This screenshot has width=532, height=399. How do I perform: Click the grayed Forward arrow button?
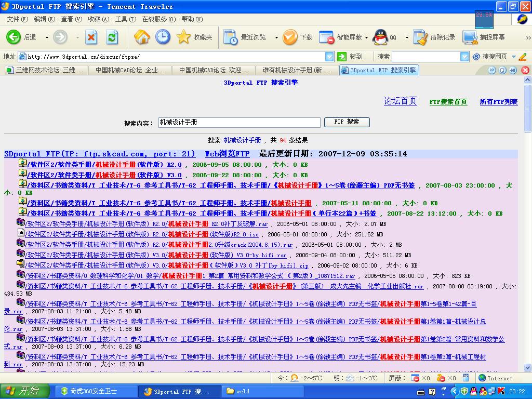[60, 37]
